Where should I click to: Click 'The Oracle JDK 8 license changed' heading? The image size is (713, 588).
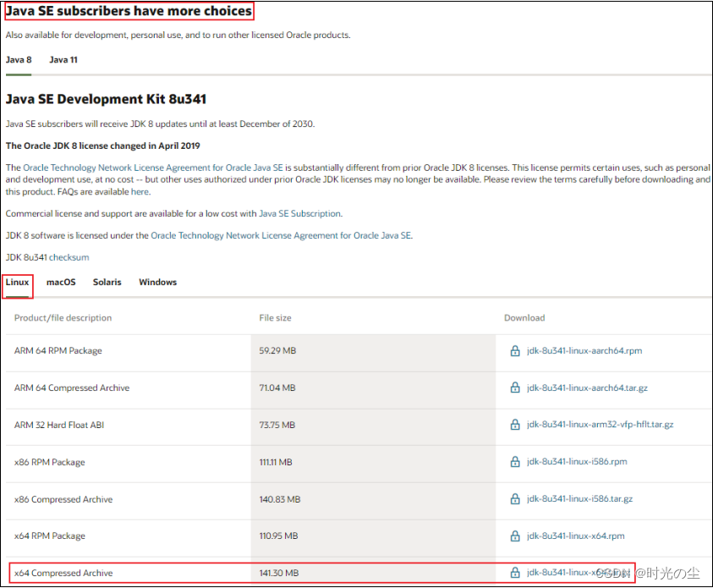pyautogui.click(x=103, y=146)
